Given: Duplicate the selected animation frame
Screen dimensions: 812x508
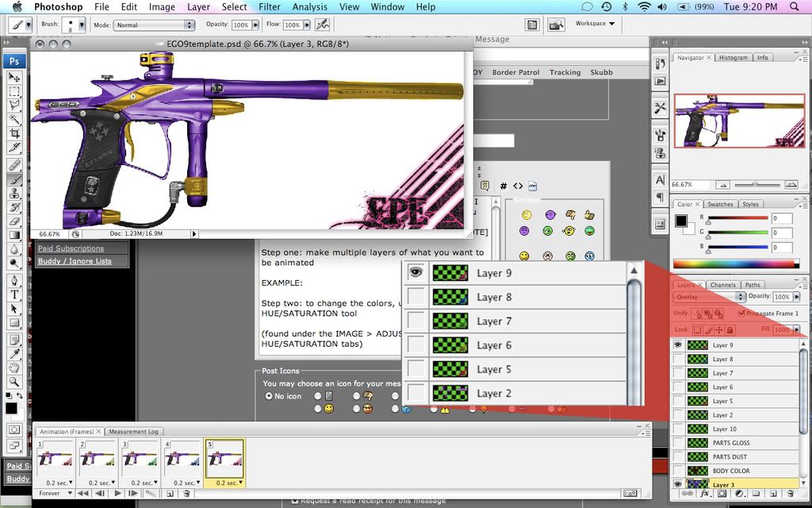Looking at the screenshot, I should [x=170, y=494].
